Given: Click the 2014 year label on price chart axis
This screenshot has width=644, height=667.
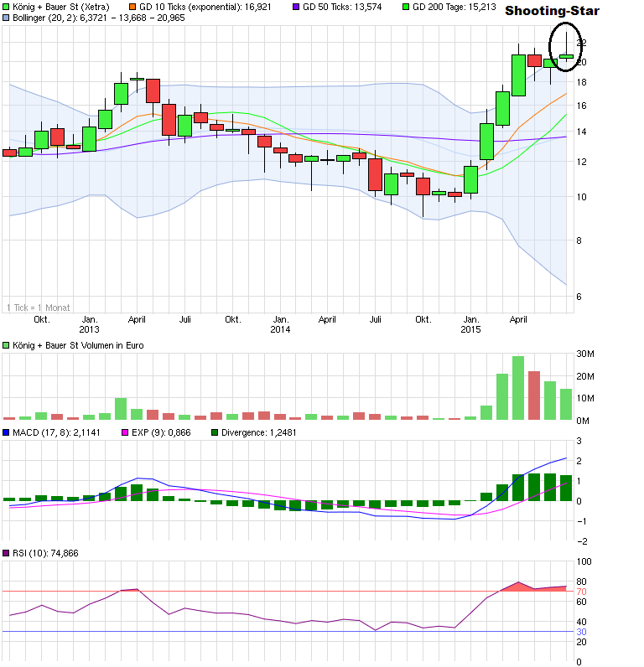Looking at the screenshot, I should coord(280,330).
